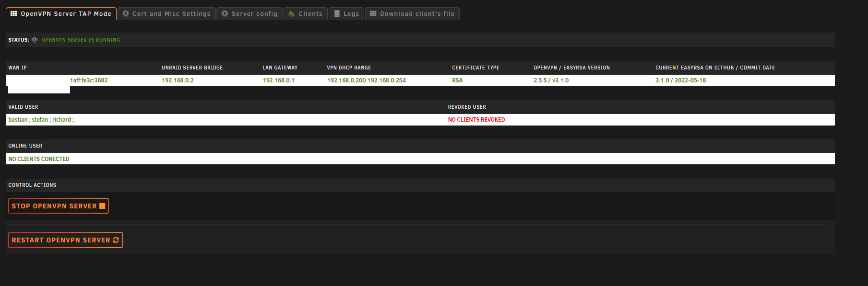Click the LAN GATEWAY header

280,68
